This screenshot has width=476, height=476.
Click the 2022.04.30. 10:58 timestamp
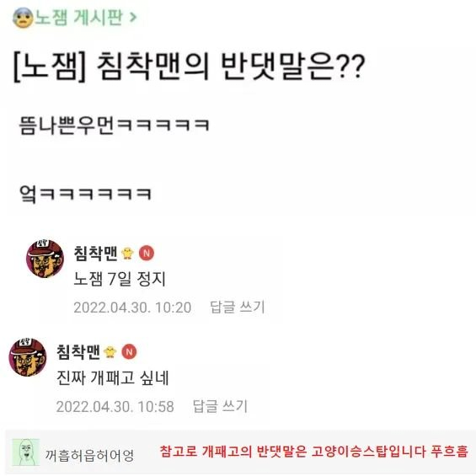[x=115, y=406]
